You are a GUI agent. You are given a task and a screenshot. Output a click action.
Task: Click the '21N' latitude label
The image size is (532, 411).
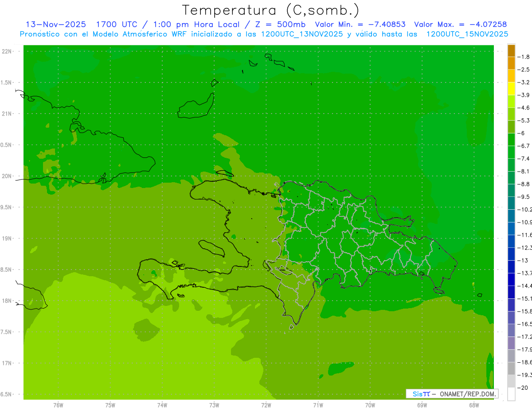pyautogui.click(x=7, y=114)
